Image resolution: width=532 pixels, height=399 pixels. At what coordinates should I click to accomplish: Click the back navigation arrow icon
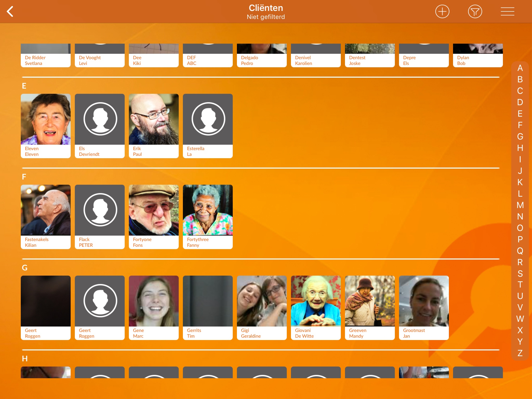pos(10,11)
